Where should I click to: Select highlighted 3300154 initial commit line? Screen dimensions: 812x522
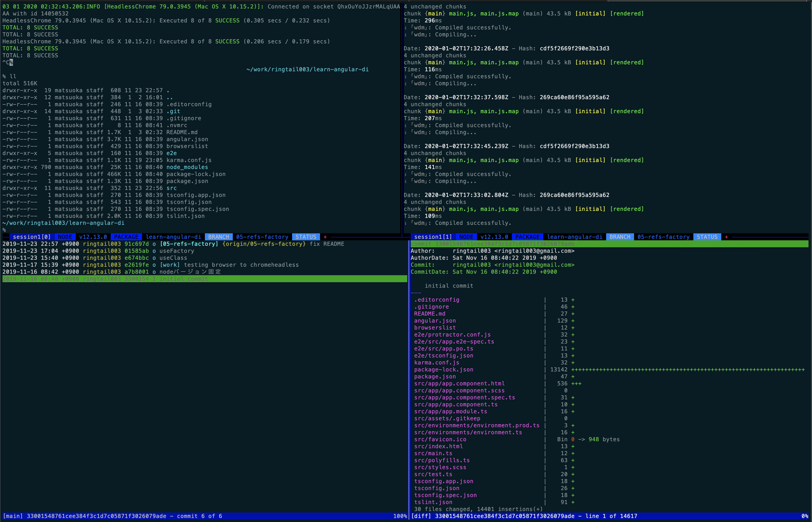[x=205, y=279]
